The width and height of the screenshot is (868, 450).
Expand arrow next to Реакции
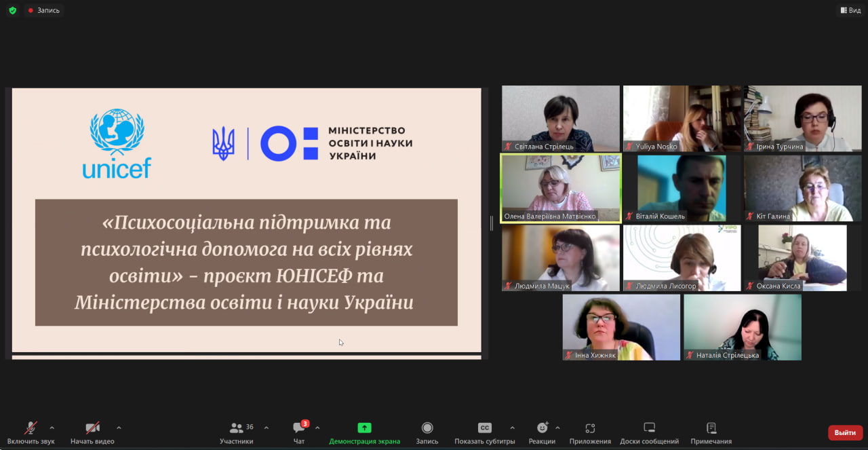(x=557, y=428)
